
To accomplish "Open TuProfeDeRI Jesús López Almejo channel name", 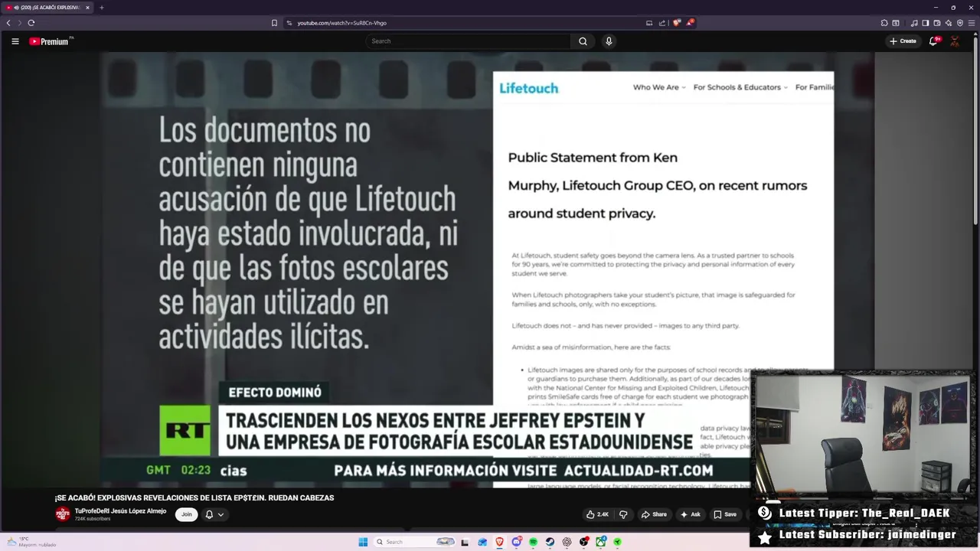I will (x=120, y=510).
